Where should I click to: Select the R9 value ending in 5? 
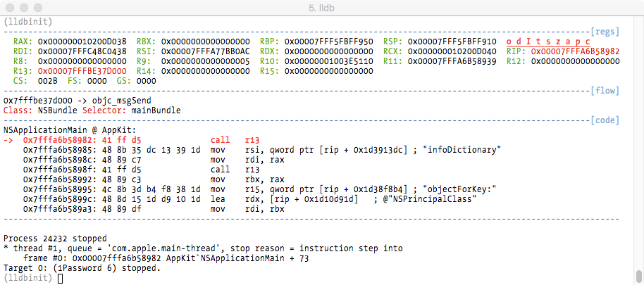(x=205, y=61)
